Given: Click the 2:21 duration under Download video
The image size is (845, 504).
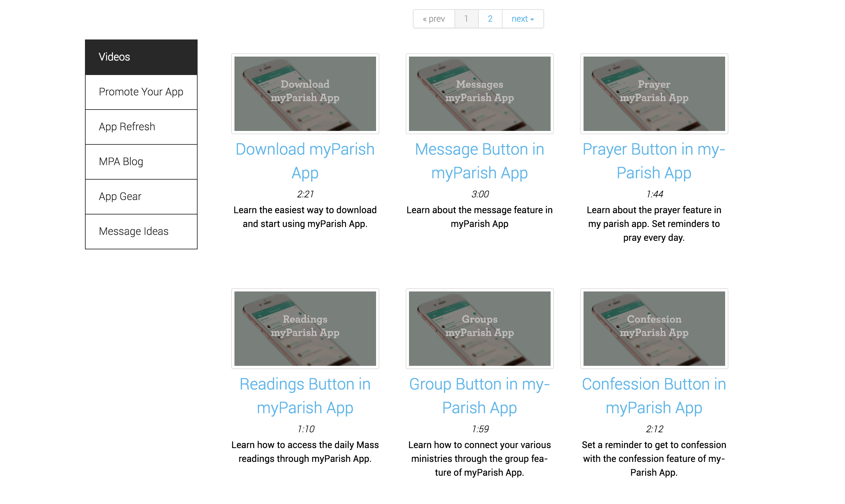Looking at the screenshot, I should [x=305, y=194].
